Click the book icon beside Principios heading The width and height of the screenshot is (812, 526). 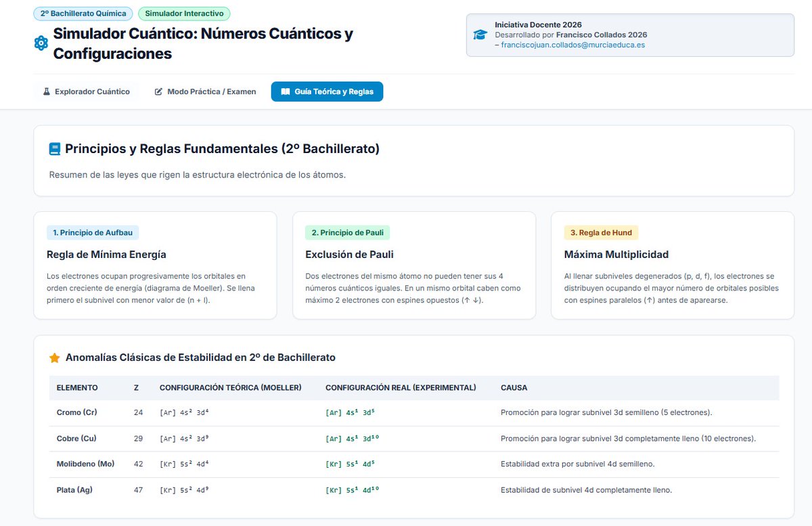point(55,148)
